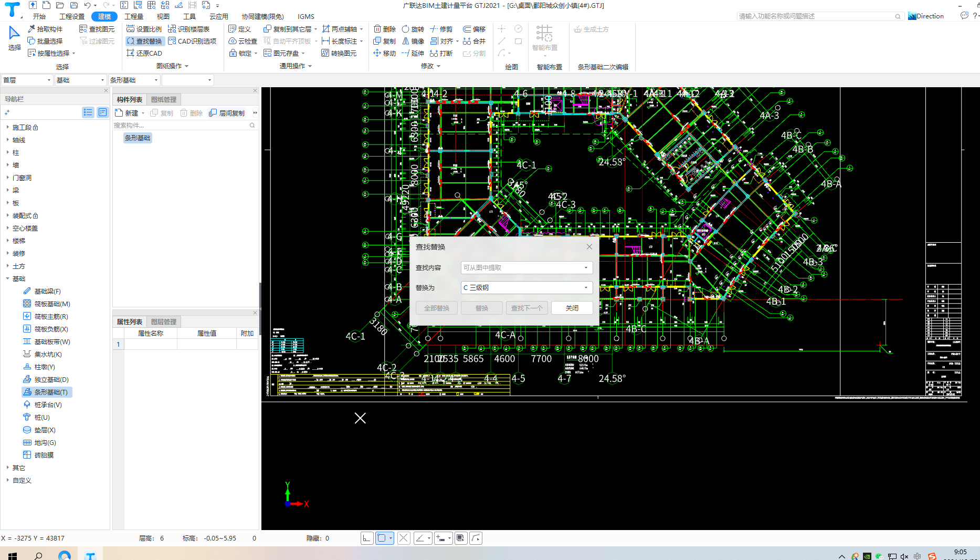Click 识别楼层表 identify floor table

coord(189,29)
